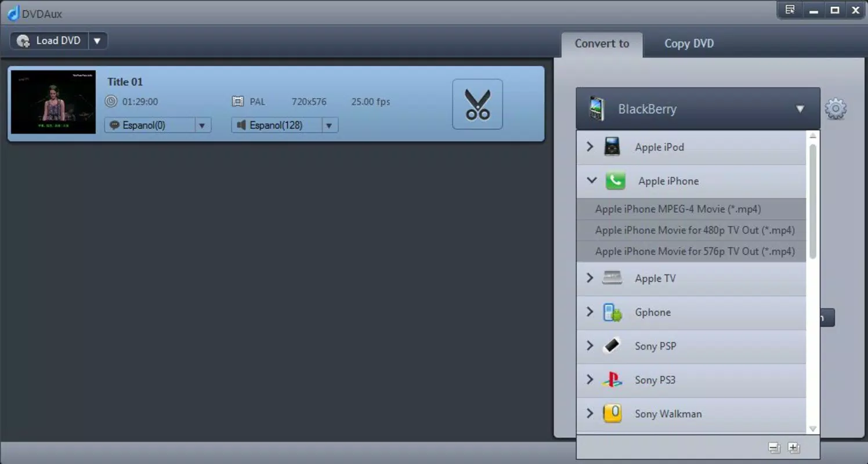The height and width of the screenshot is (464, 868).
Task: Click the clock duration icon for Title 01
Action: pyautogui.click(x=111, y=101)
